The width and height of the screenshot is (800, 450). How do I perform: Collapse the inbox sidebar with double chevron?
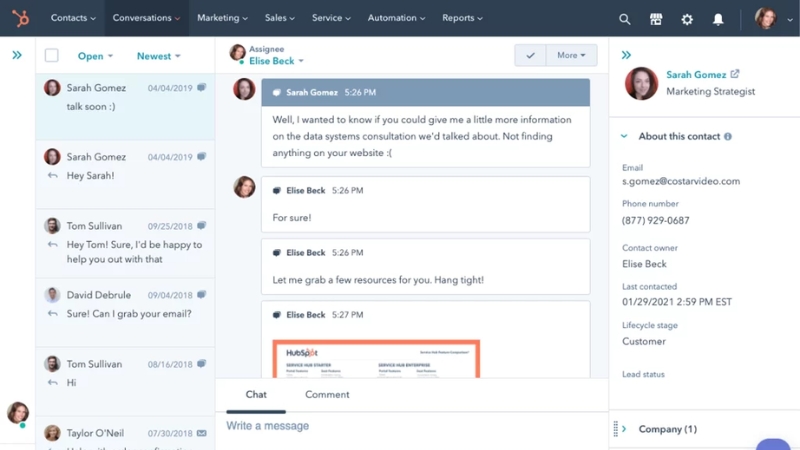click(x=17, y=55)
